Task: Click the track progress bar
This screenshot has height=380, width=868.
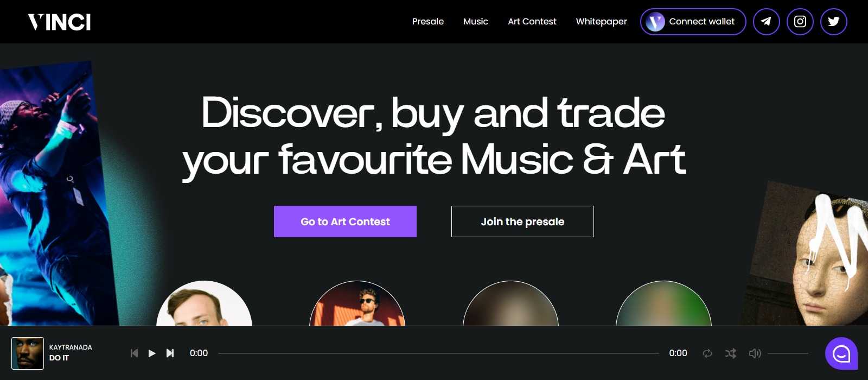Action: pos(438,353)
